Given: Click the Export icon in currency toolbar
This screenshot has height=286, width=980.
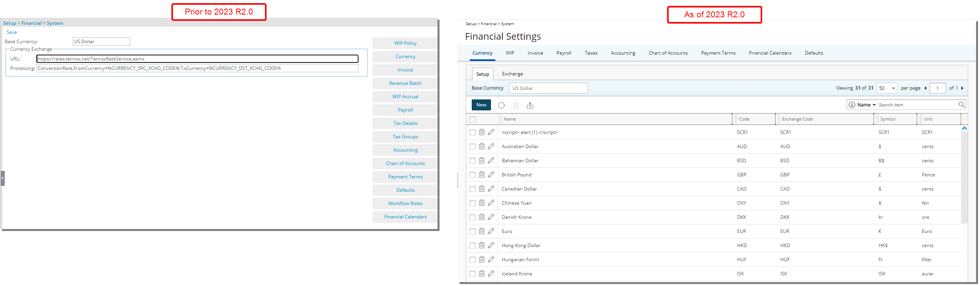Looking at the screenshot, I should (530, 105).
